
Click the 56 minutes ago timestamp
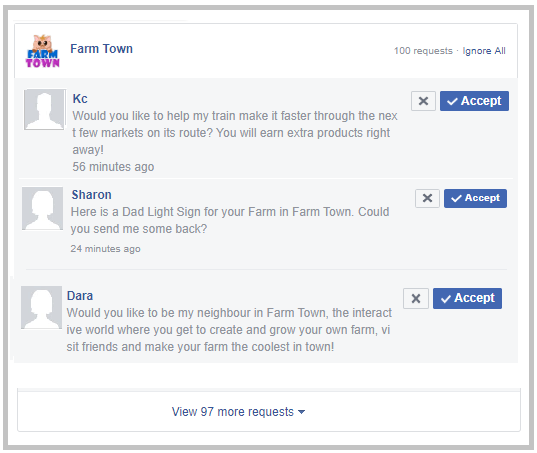(113, 167)
